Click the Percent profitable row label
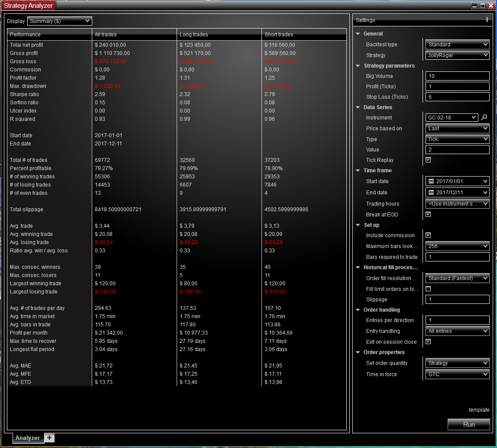Viewport: 497px width, 448px height. coord(30,168)
